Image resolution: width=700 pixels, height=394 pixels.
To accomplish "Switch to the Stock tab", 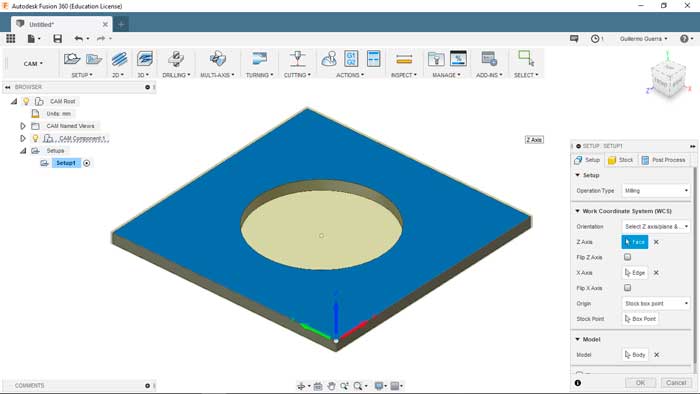I will pos(621,160).
